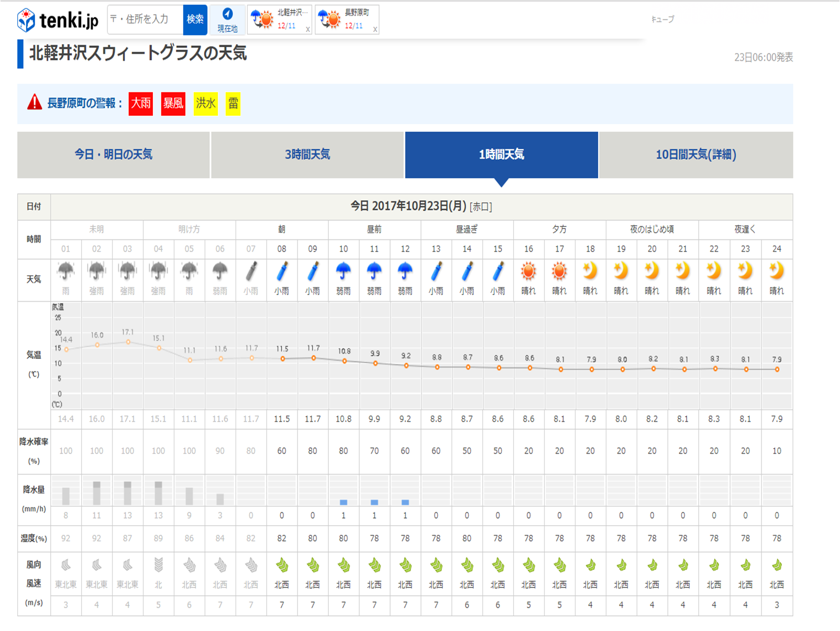Click the blue open umbrella icon for hour 11
The image size is (840, 631).
[x=374, y=271]
